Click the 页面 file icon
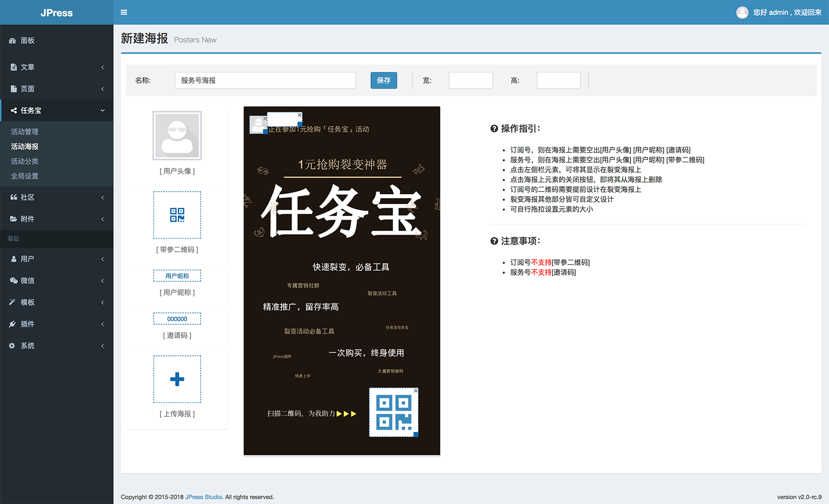 [x=13, y=89]
